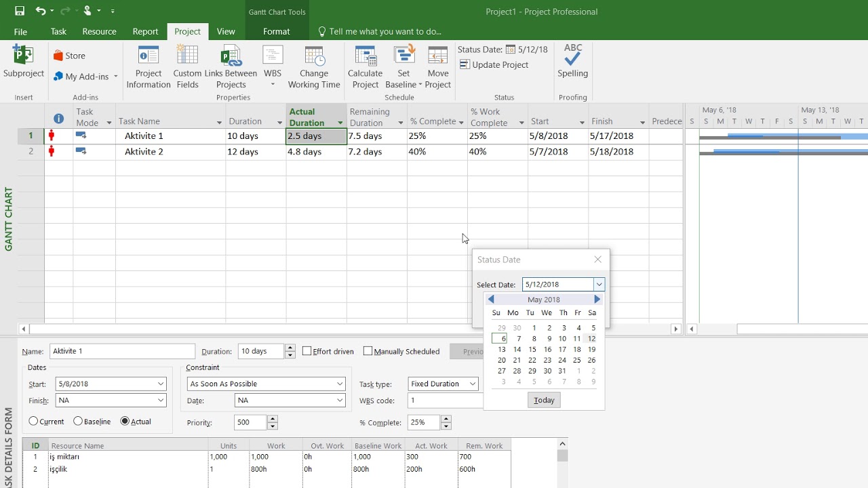
Task: Open % Complete column filter arrow
Action: coord(461,123)
